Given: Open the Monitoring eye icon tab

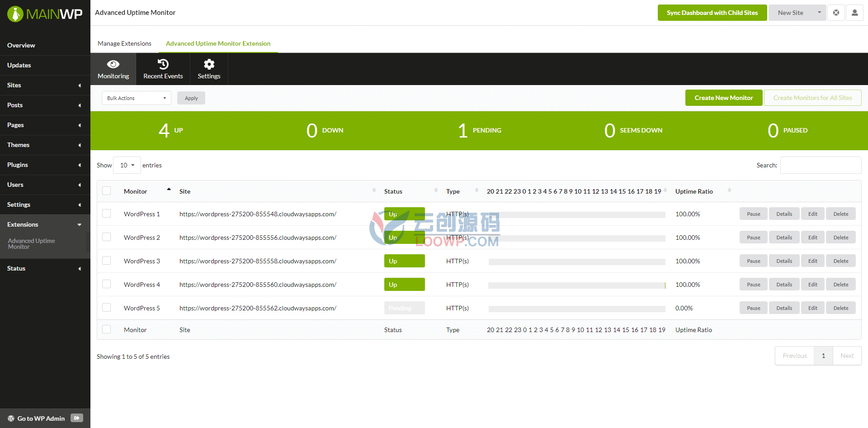Looking at the screenshot, I should coord(113,69).
